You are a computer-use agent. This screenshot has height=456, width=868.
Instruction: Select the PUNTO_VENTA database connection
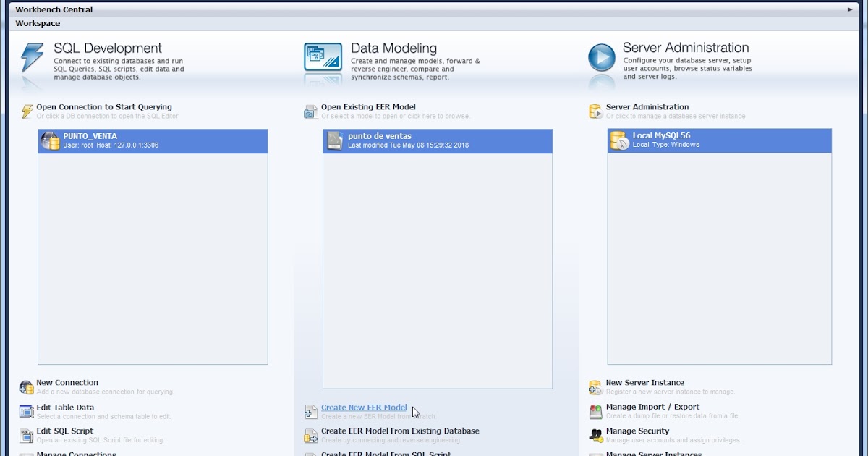tap(153, 140)
